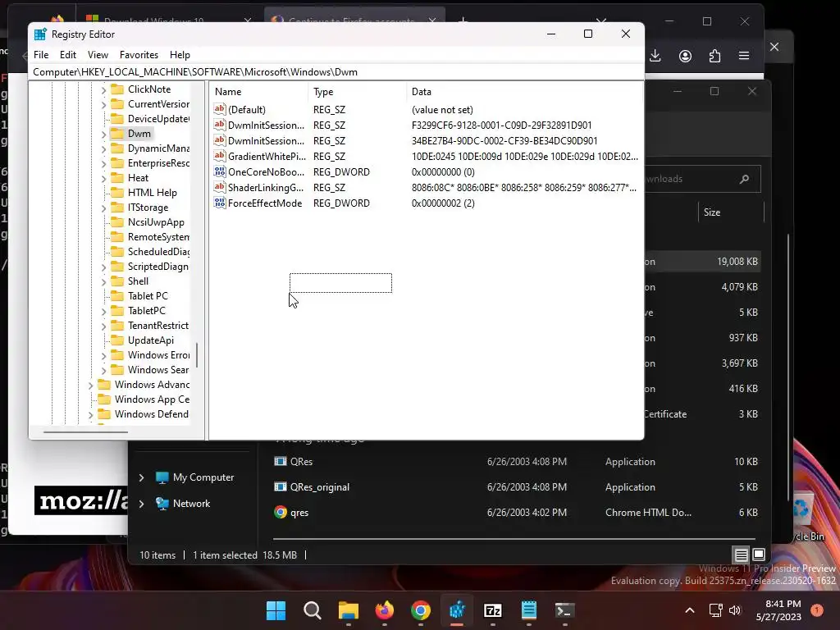Viewport: 840px width, 630px height.
Task: Click the registry path address bar
Action: pyautogui.click(x=336, y=72)
